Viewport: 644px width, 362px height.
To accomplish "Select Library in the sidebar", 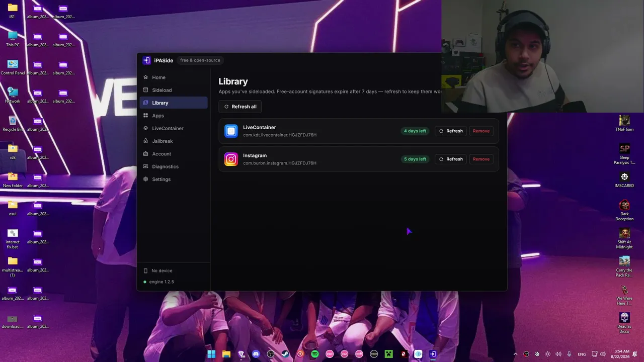I will [173, 103].
